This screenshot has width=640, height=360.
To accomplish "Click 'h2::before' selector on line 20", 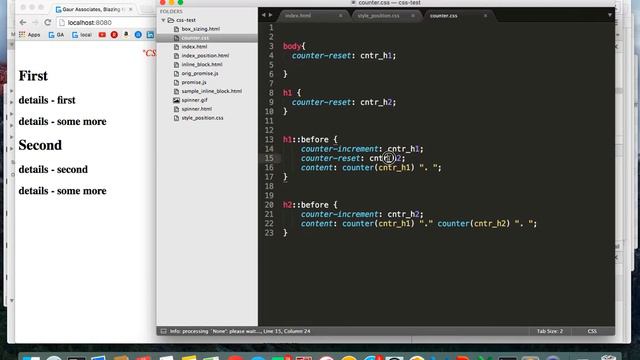I will [x=306, y=205].
